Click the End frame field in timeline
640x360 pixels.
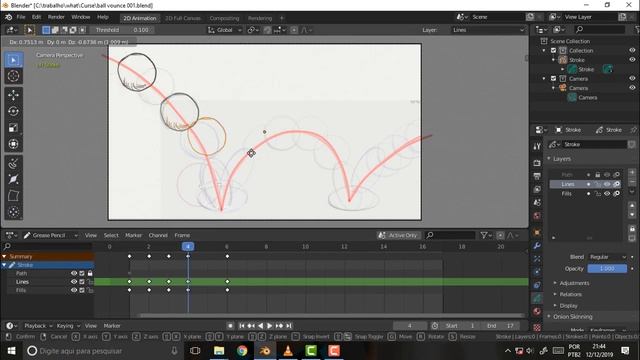coord(501,326)
